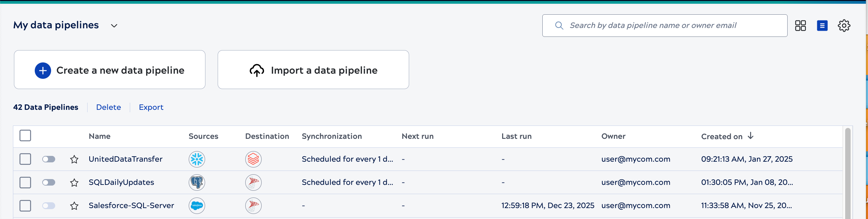Open the SQLDailyUpdates pipeline

click(x=121, y=182)
